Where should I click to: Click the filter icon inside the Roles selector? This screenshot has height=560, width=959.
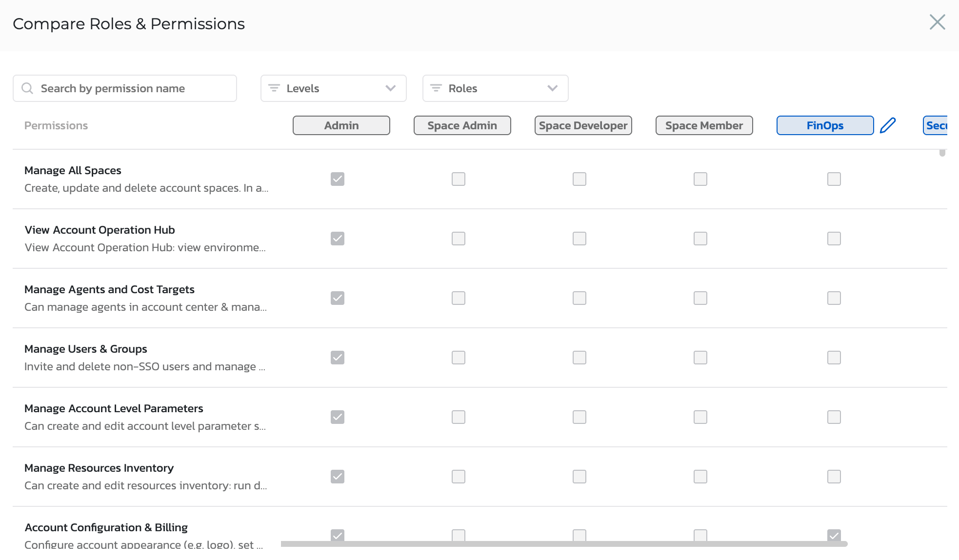(x=436, y=88)
